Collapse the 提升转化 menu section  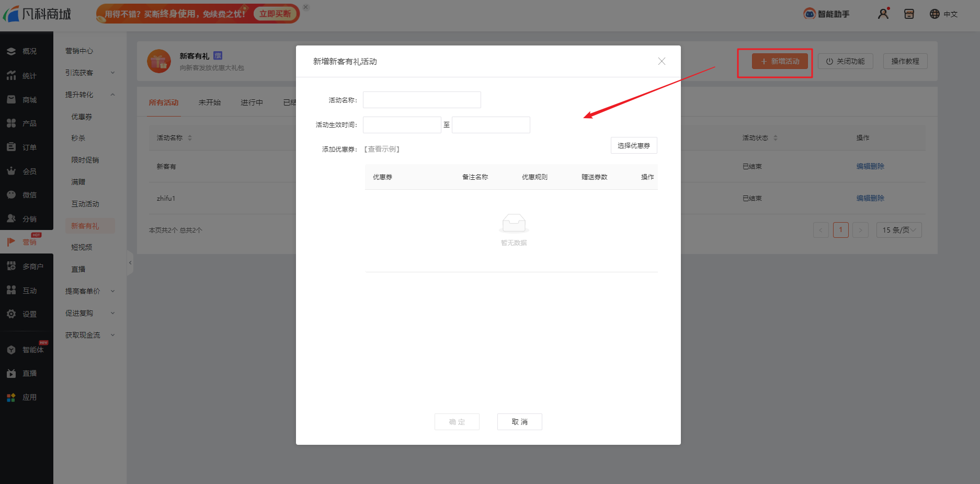coord(89,95)
